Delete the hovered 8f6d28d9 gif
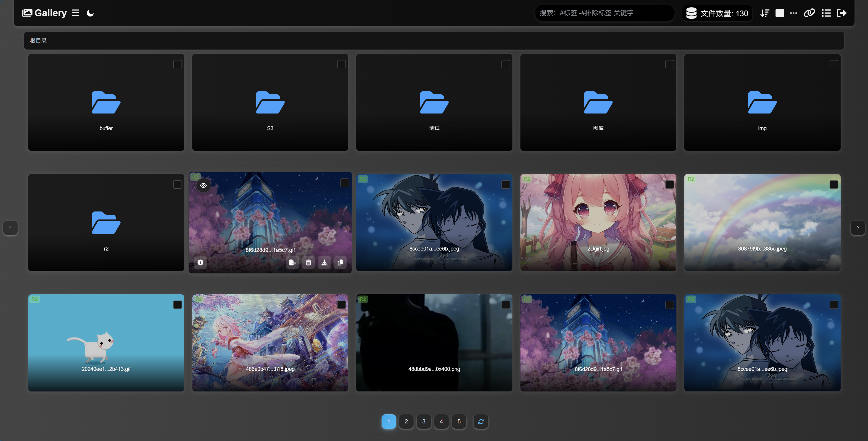The height and width of the screenshot is (441, 868). click(308, 262)
